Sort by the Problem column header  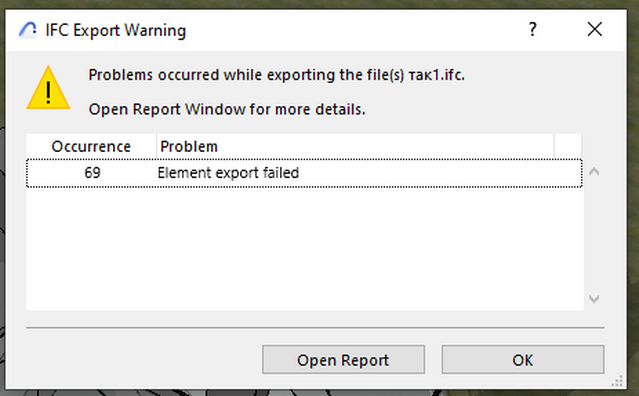(355, 146)
